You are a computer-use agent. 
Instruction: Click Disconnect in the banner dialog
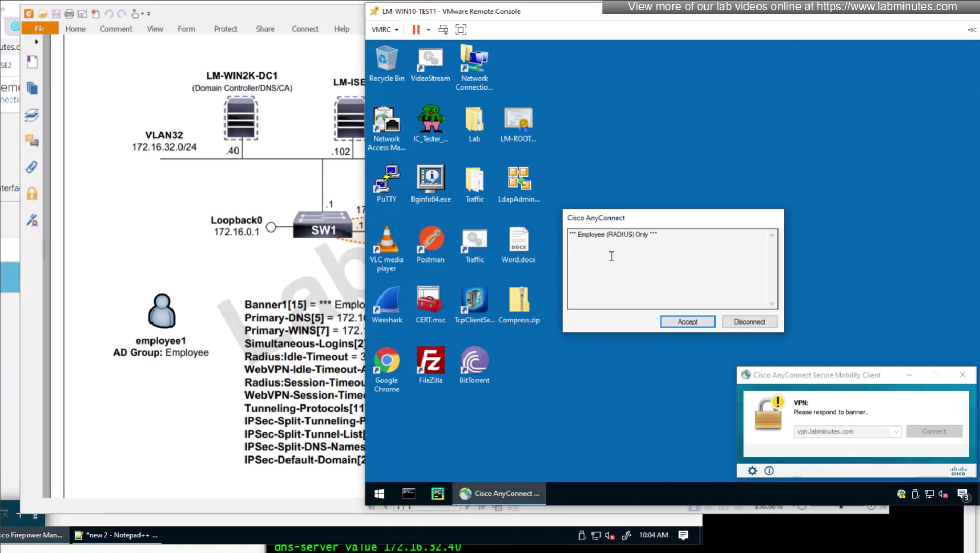point(749,322)
